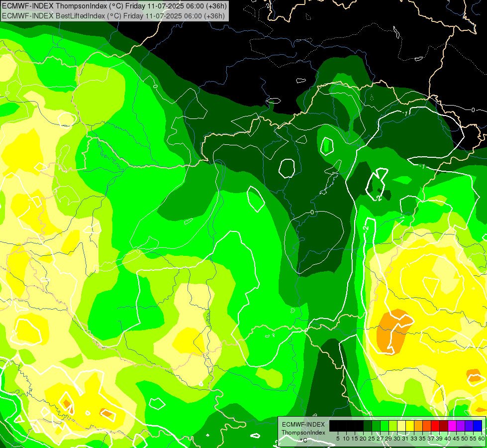The image size is (487, 448).
Task: Click the legend scale value 39
Action: [439, 439]
